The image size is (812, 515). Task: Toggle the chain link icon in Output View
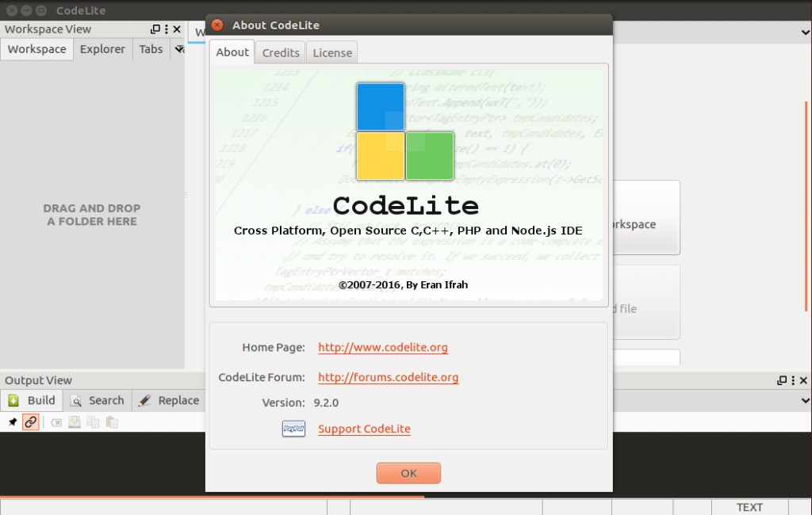tap(31, 422)
